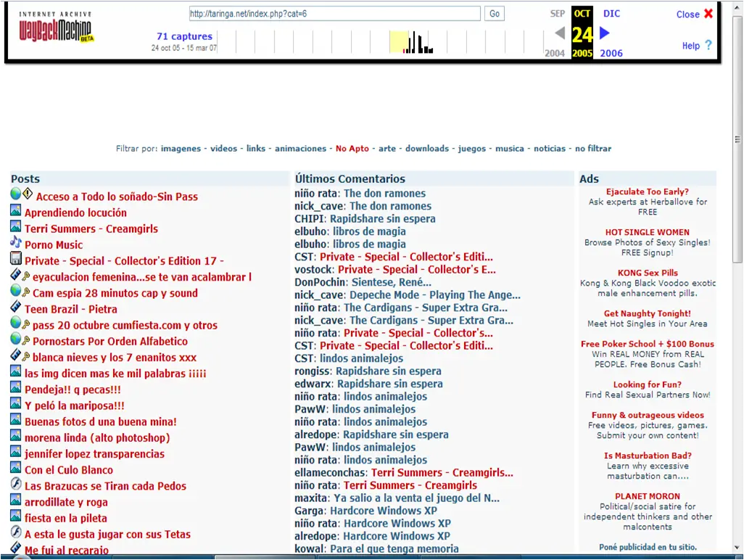The height and width of the screenshot is (560, 744).
Task: Filter posts by animaciones
Action: (301, 149)
